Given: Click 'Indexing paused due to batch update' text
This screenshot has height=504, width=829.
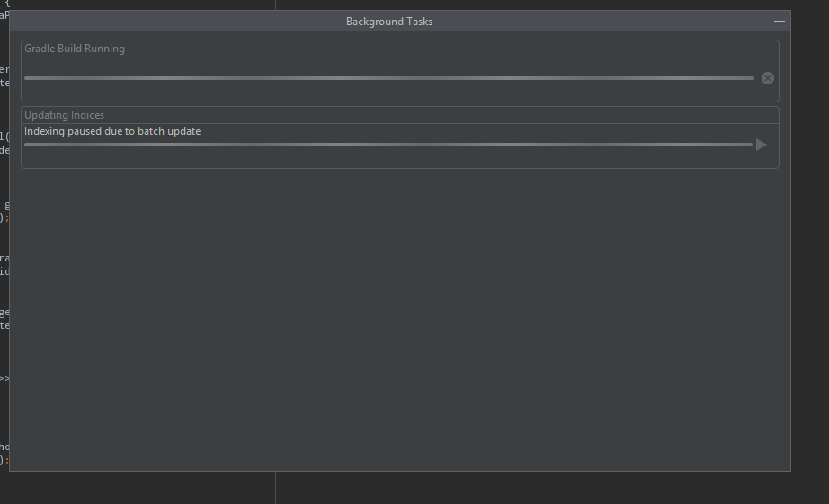Looking at the screenshot, I should point(112,131).
